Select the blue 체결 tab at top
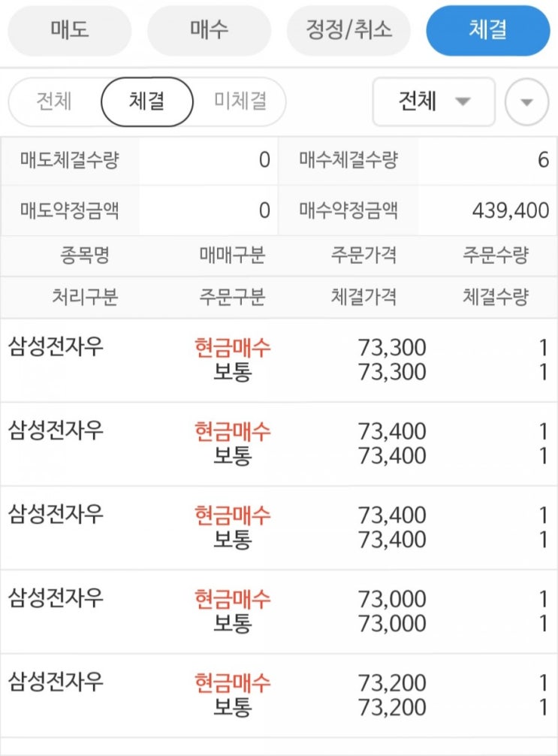 (488, 31)
